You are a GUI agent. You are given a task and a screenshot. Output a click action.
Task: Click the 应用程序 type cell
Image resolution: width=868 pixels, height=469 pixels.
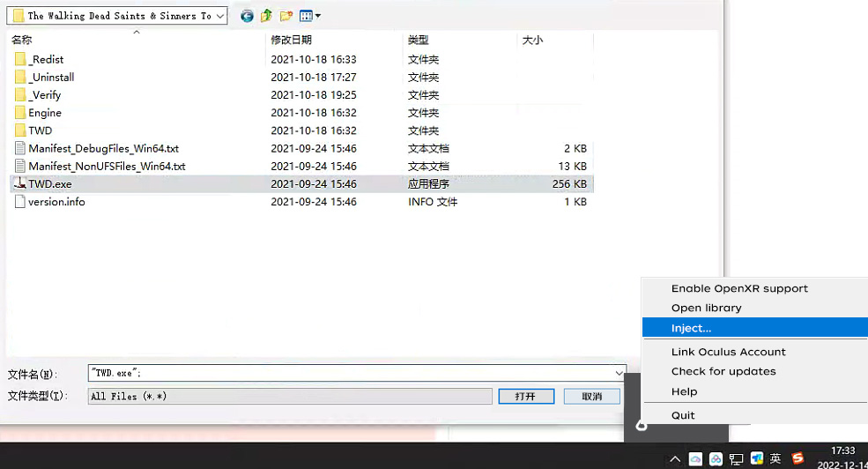[x=428, y=184]
